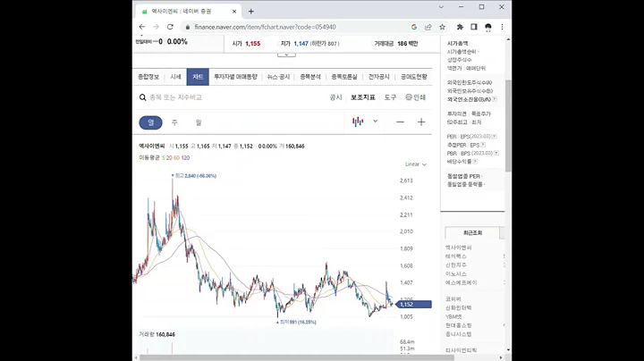
Task: Select the 일 daily period button
Action: pyautogui.click(x=151, y=122)
